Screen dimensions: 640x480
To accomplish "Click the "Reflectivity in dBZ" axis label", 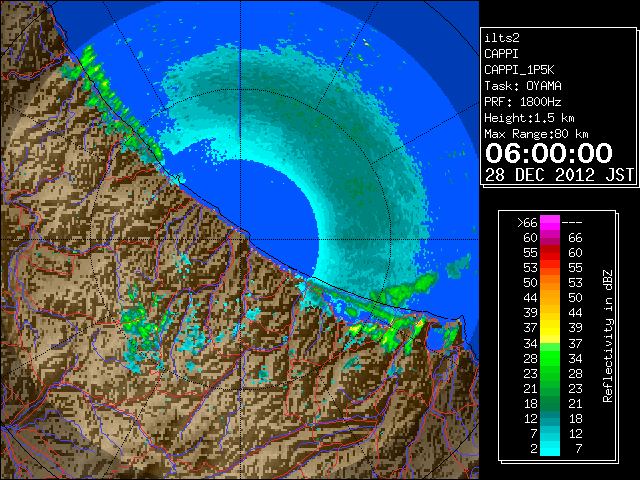I will coord(608,336).
